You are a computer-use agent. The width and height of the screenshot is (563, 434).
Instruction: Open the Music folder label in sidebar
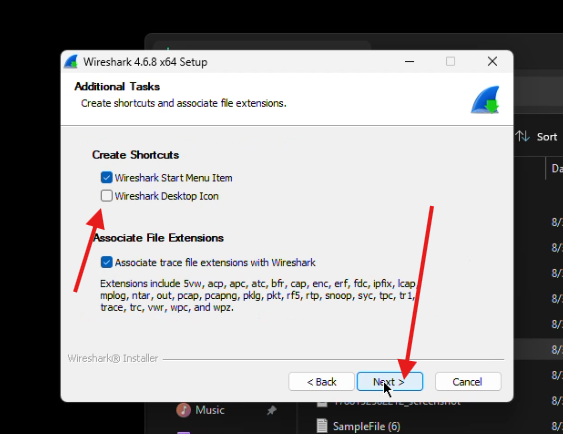(210, 410)
